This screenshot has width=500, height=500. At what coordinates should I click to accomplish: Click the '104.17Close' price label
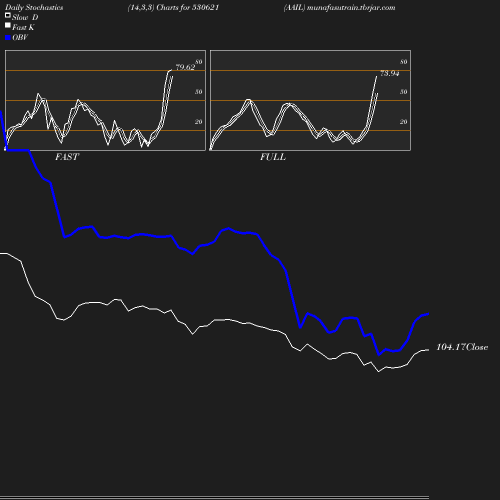(462, 347)
